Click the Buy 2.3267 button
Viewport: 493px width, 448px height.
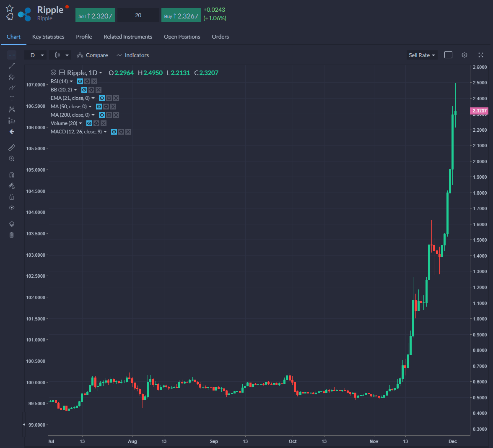click(x=181, y=15)
